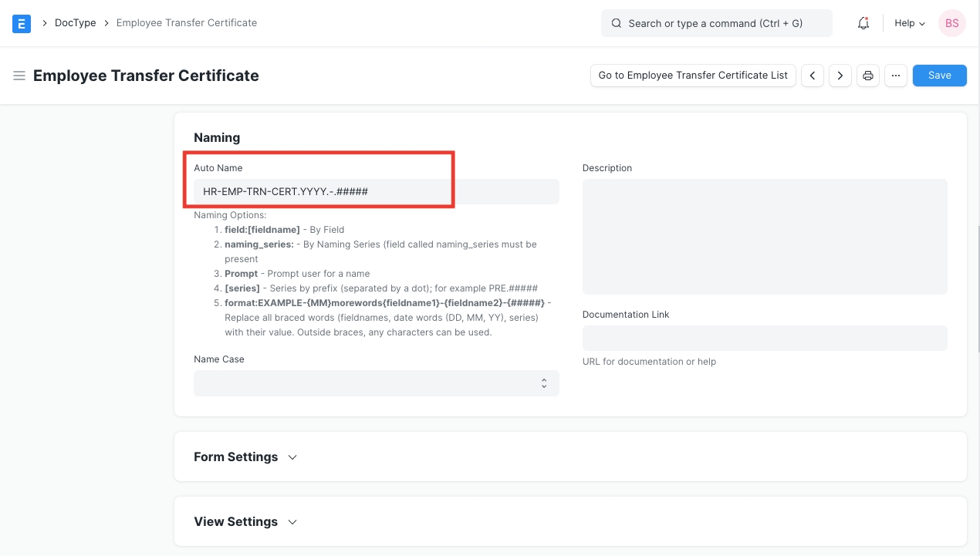The width and height of the screenshot is (980, 556).
Task: Expand the Form Settings section
Action: point(245,457)
